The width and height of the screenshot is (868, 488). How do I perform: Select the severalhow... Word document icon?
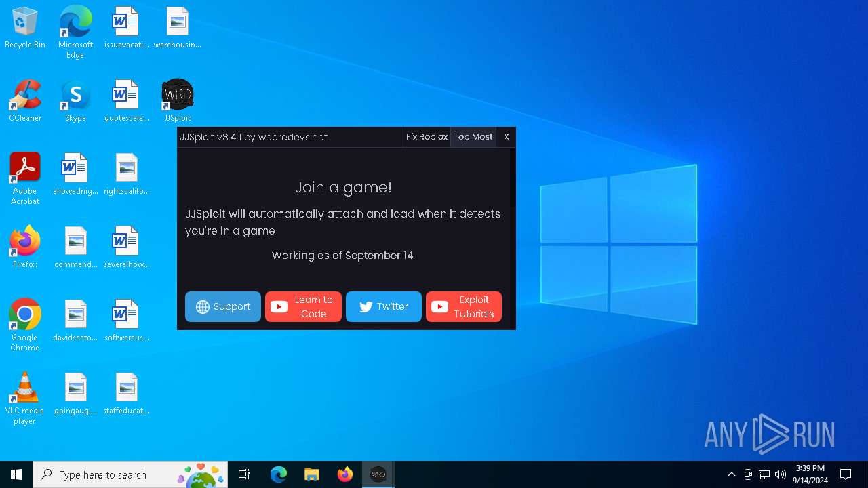(126, 248)
